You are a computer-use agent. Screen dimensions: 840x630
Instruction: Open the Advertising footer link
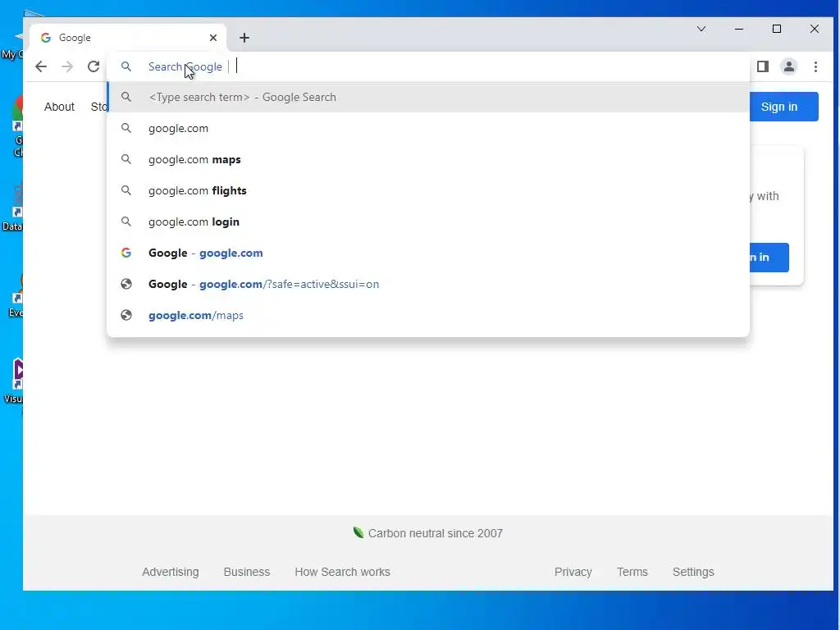point(171,572)
